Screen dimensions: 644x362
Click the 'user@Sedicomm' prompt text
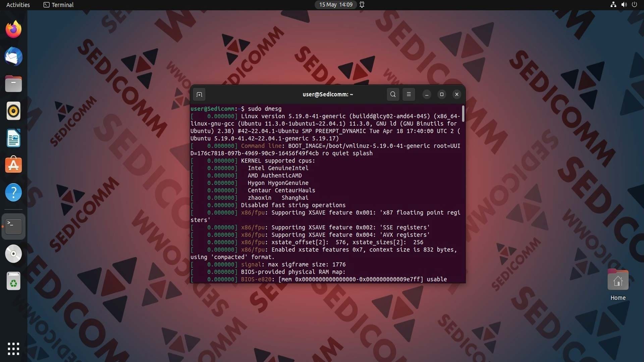click(x=212, y=109)
